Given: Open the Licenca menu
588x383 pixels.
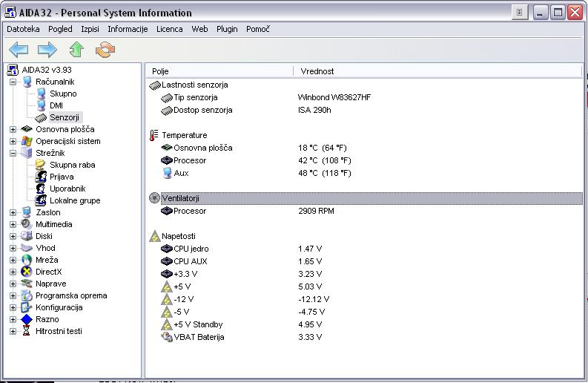Looking at the screenshot, I should point(170,29).
